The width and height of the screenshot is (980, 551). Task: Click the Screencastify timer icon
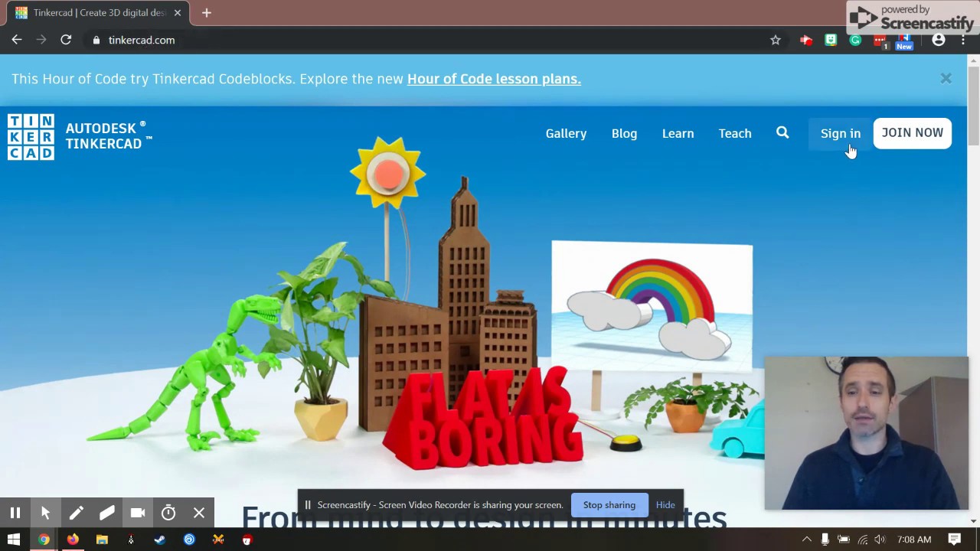click(x=168, y=513)
